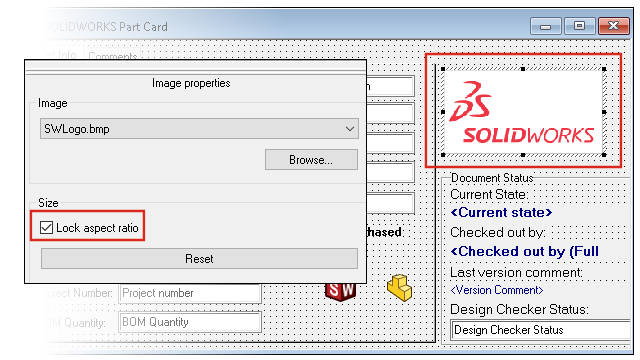Click the Document Status group frame label
Image resolution: width=640 pixels, height=360 pixels.
(x=492, y=178)
